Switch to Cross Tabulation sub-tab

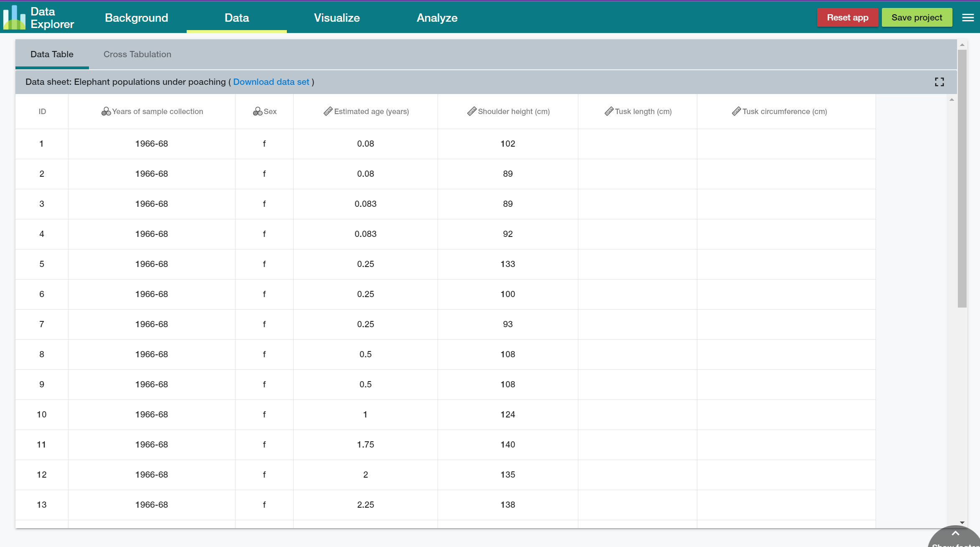point(137,54)
